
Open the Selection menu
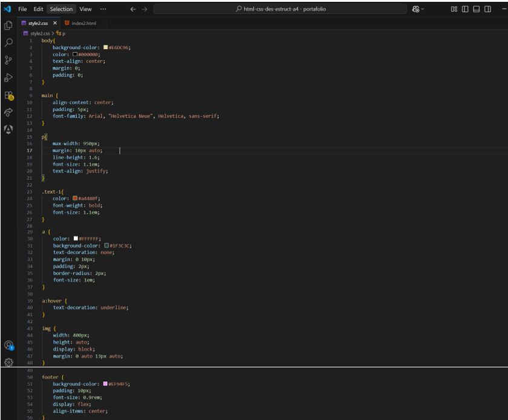coord(61,9)
